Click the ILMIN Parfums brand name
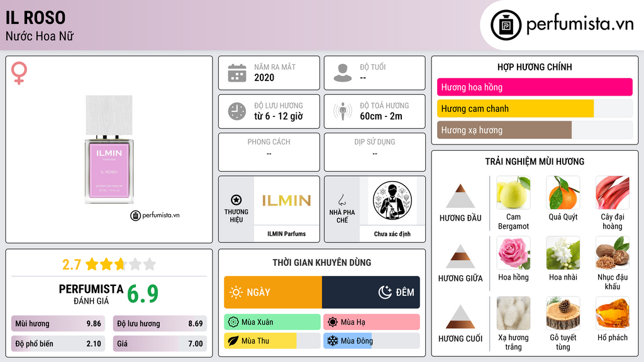The image size is (644, 362). point(287,234)
